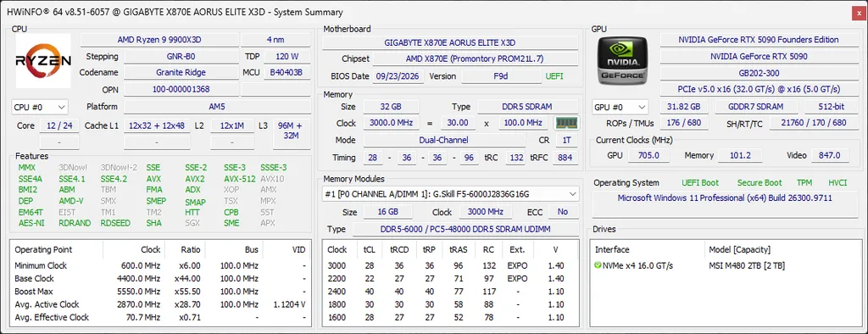Click the B40403B MCU value

click(x=287, y=73)
